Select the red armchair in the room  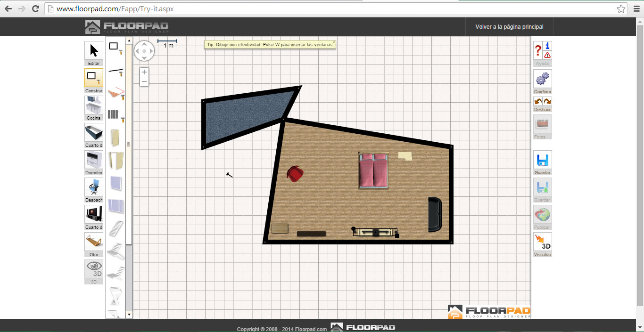click(295, 173)
